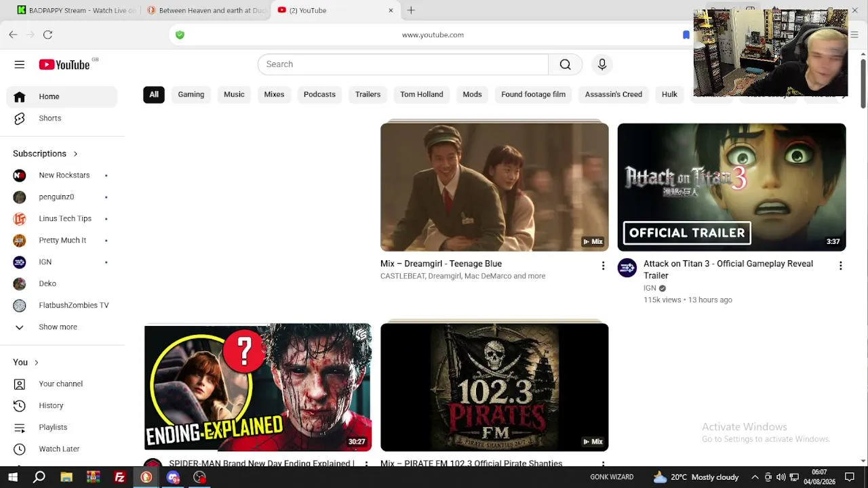Click the taskbar search magnifier
This screenshot has height=488, width=868.
(x=39, y=477)
